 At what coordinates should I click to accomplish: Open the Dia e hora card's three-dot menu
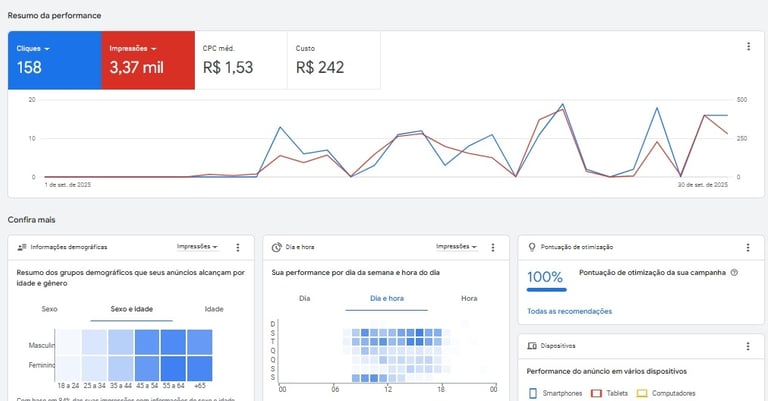tap(493, 248)
